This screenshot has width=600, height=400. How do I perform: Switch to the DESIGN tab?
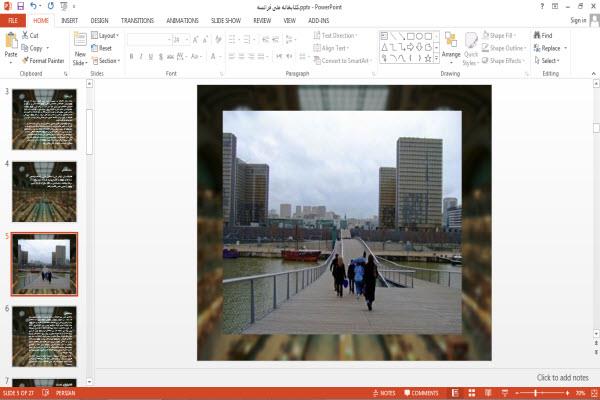(x=99, y=20)
